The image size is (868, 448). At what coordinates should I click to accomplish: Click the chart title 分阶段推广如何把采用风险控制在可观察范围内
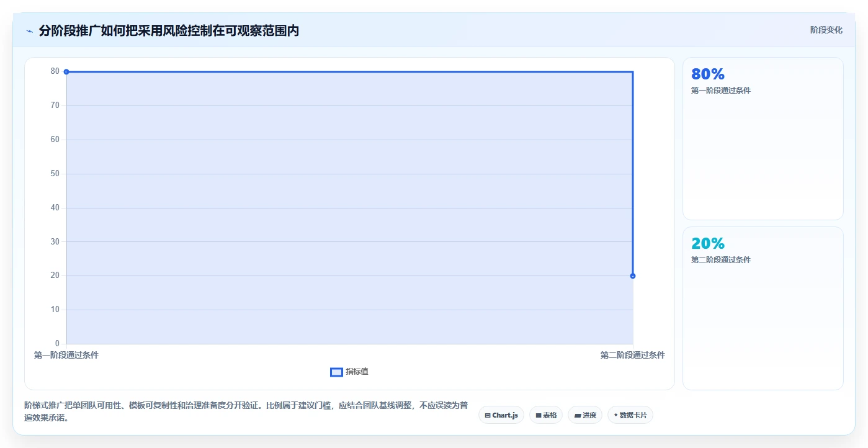point(169,30)
